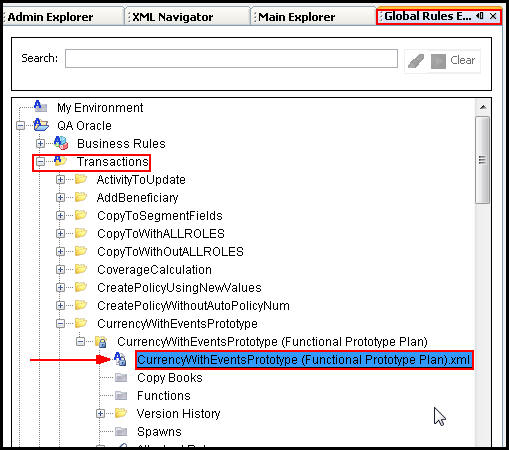The height and width of the screenshot is (450, 509).
Task: Expand the ActivityToUpdate folder
Action: point(60,180)
